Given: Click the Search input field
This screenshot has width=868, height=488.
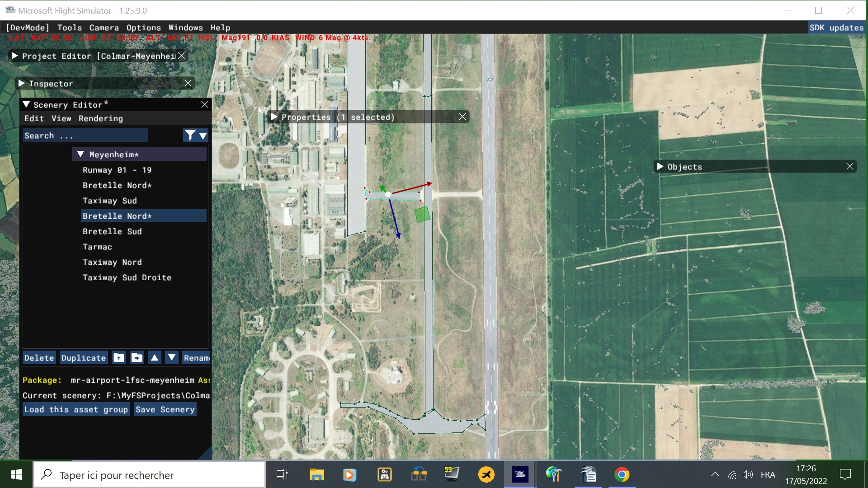Looking at the screenshot, I should tap(85, 136).
